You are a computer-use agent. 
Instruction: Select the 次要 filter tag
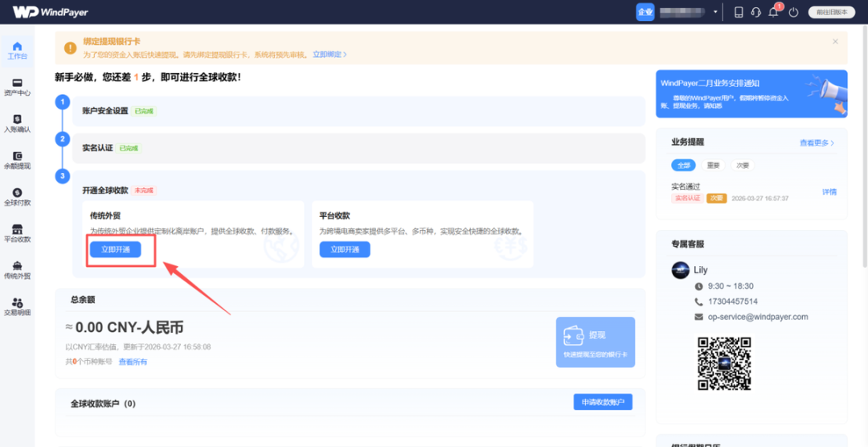742,165
